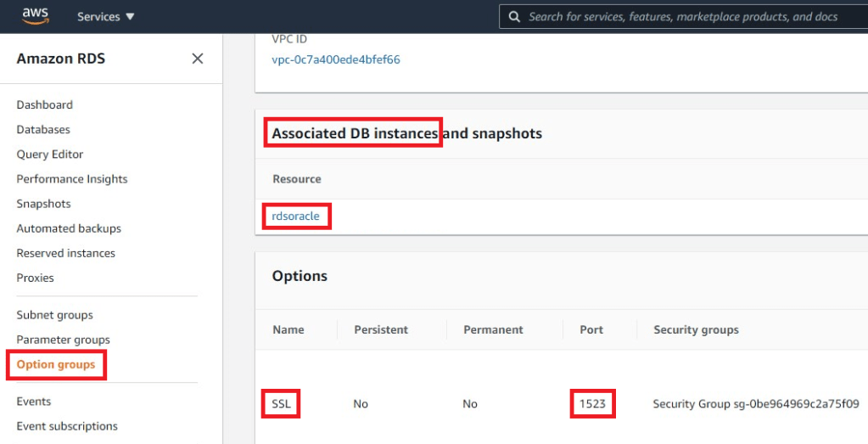Screen dimensions: 868x444
Task: Click the Port column header
Action: click(591, 329)
